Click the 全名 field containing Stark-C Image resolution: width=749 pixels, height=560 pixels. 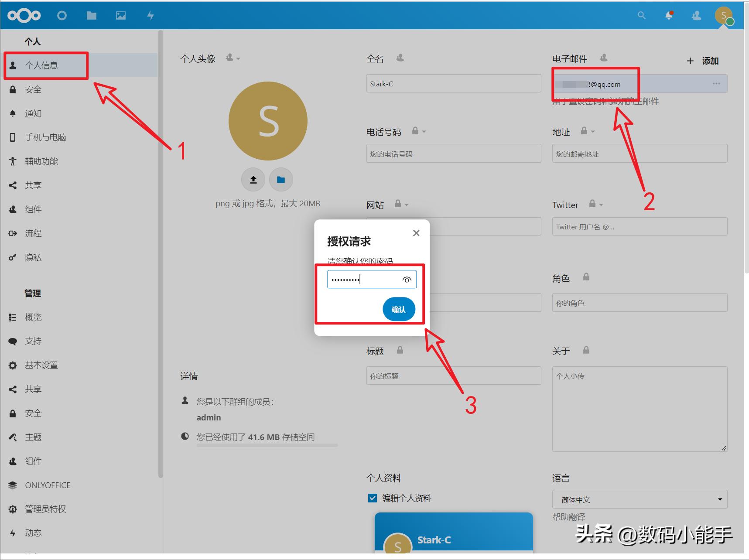tap(454, 83)
